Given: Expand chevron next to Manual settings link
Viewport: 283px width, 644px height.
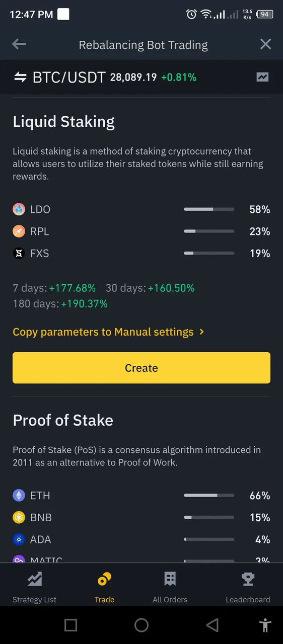Looking at the screenshot, I should [202, 332].
